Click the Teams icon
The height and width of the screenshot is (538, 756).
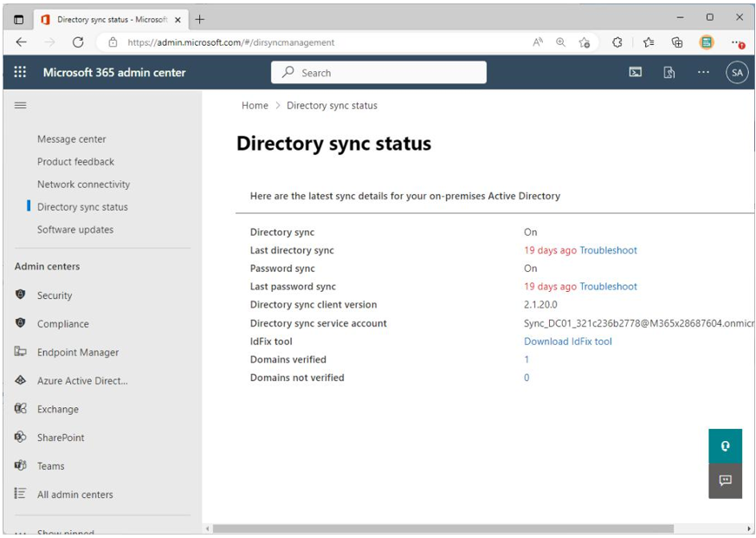(20, 465)
